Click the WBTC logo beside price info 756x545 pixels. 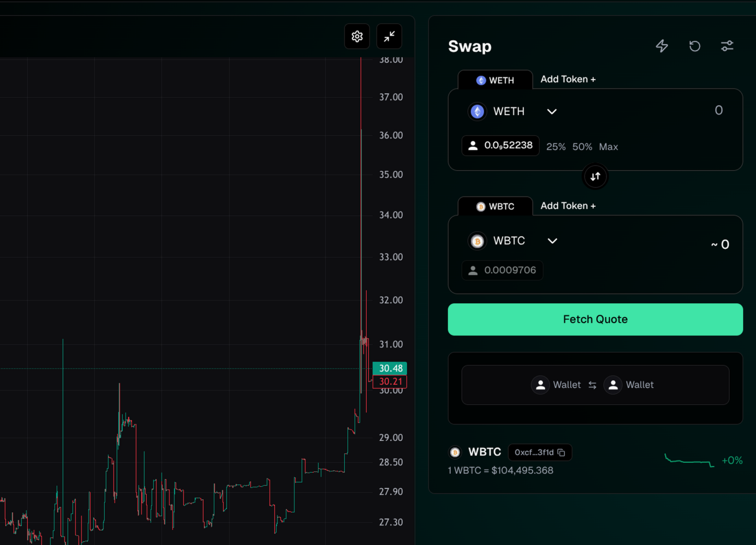tap(455, 452)
